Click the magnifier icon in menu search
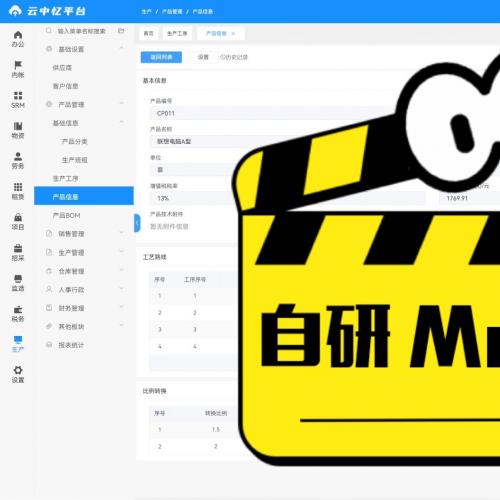500x500 pixels. pyautogui.click(x=49, y=31)
